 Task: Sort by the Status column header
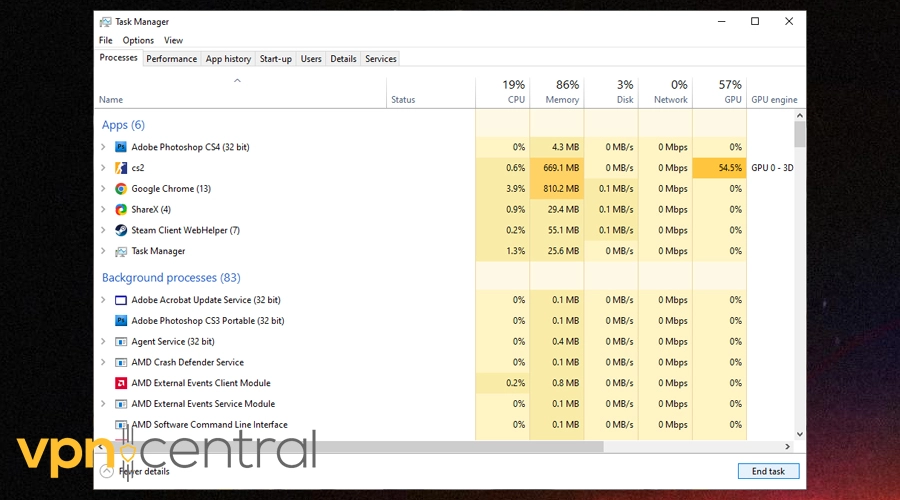[x=431, y=92]
